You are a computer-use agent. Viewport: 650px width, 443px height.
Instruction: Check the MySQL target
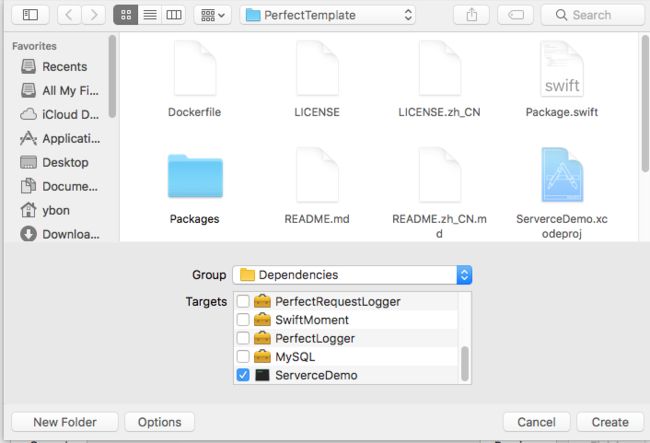(x=243, y=357)
